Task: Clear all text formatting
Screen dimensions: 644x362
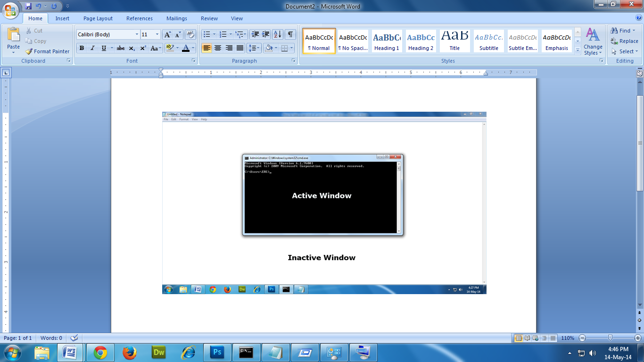Action: pos(190,34)
